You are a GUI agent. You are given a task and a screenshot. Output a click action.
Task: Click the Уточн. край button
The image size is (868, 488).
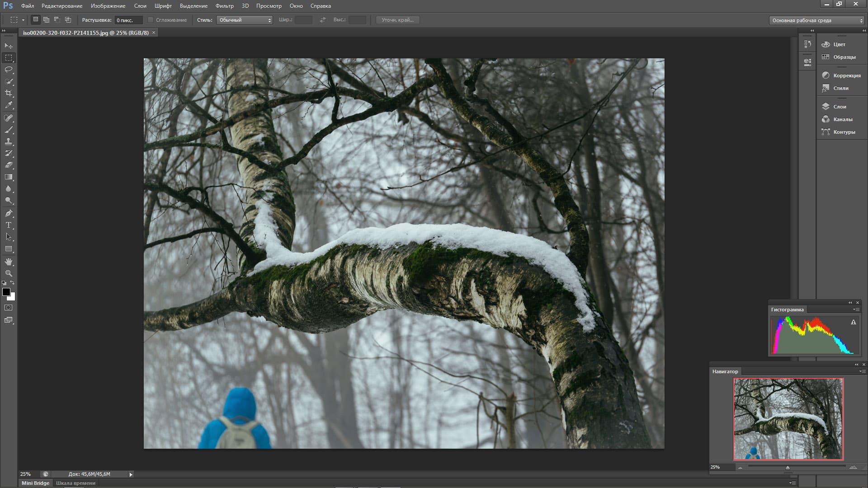(x=397, y=20)
